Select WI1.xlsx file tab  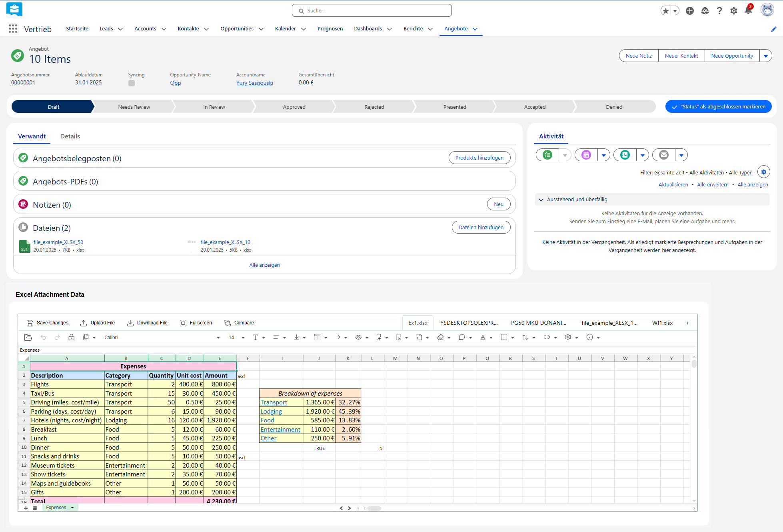(x=662, y=323)
